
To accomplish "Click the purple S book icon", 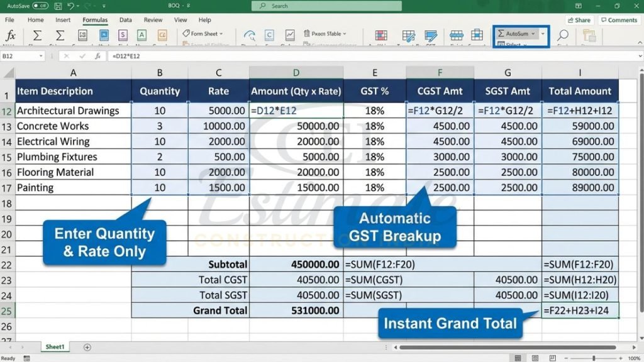I will point(123,35).
